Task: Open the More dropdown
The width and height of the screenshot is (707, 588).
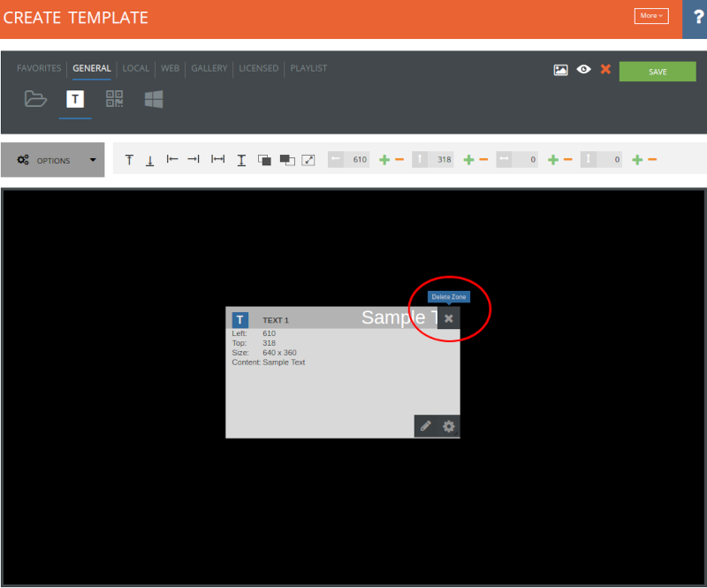Action: tap(651, 16)
